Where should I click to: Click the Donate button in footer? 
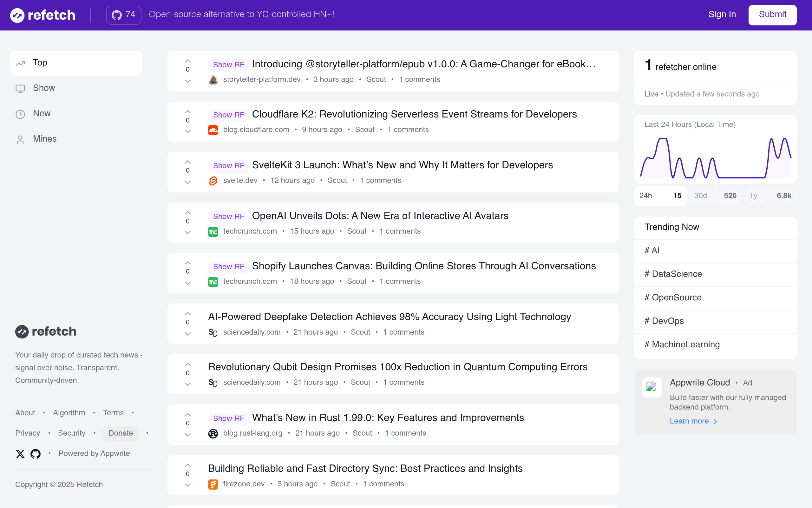pos(121,433)
